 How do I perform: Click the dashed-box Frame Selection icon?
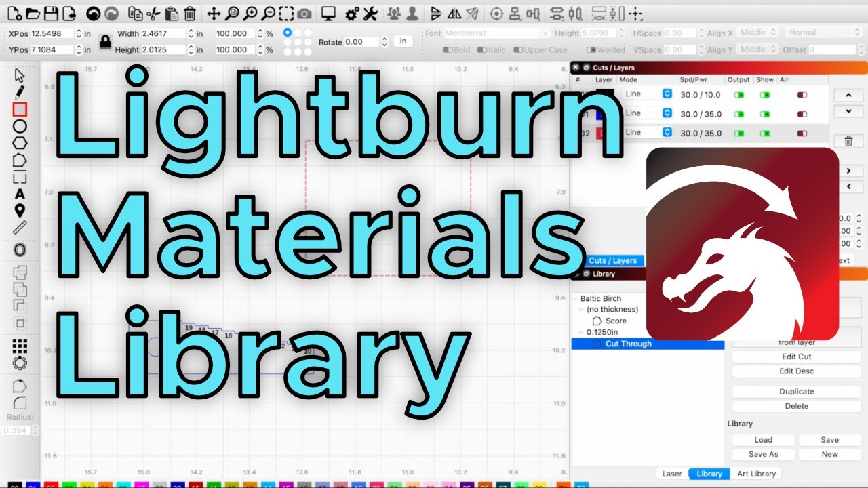[287, 13]
